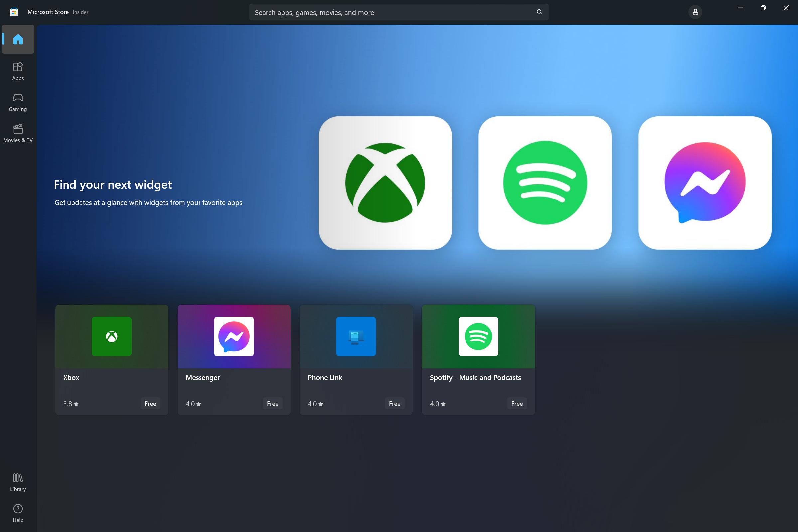This screenshot has width=798, height=532.
Task: Click the Phone Link free badge label
Action: [394, 404]
